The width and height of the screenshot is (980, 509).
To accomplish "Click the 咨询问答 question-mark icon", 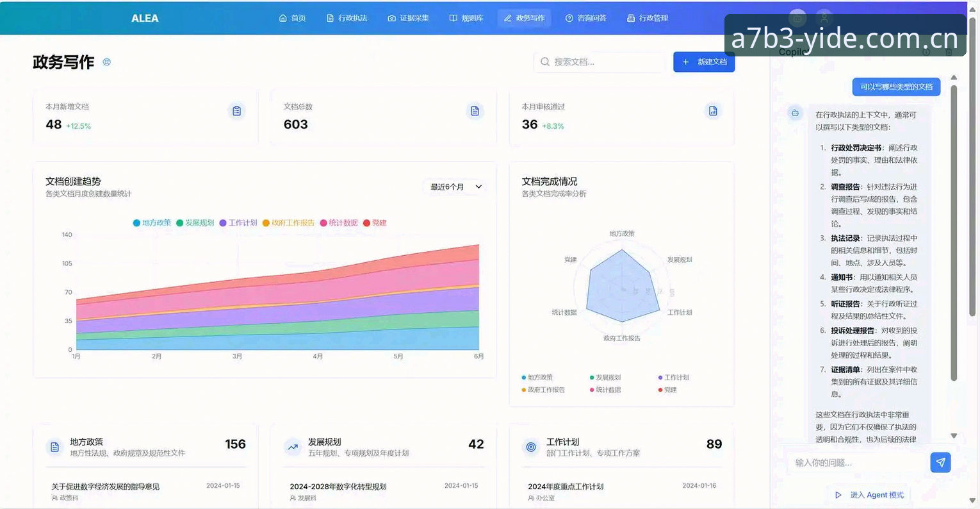I will click(x=569, y=18).
